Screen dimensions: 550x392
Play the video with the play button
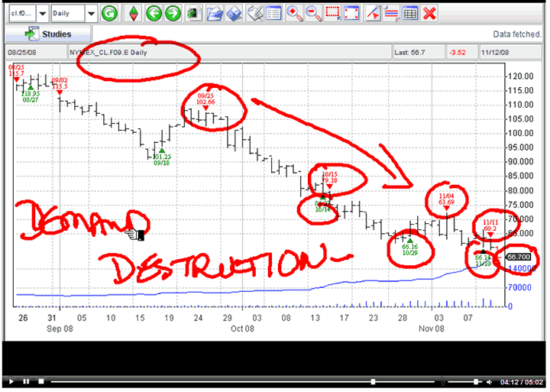(x=11, y=381)
